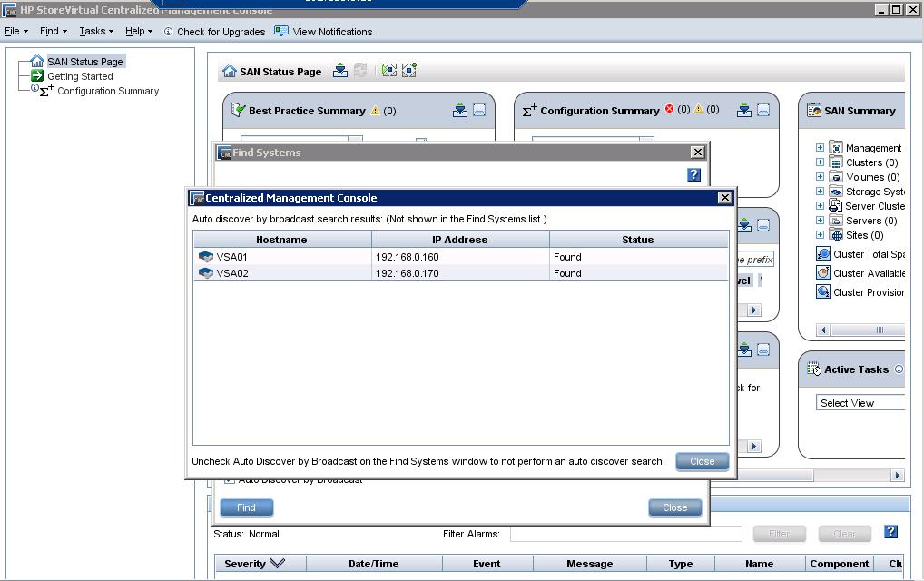Click the yellow warning icon in Configuration Summary header
Image resolution: width=924 pixels, height=581 pixels.
click(698, 108)
